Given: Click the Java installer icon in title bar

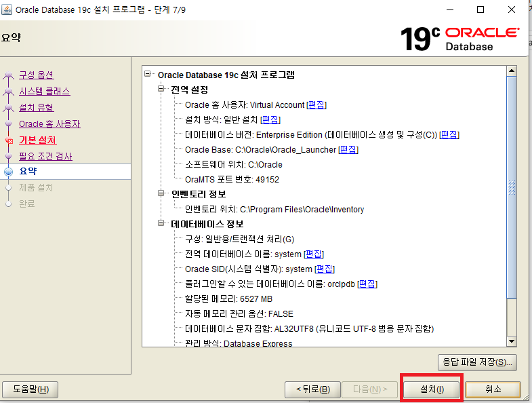Looking at the screenshot, I should (x=7, y=9).
